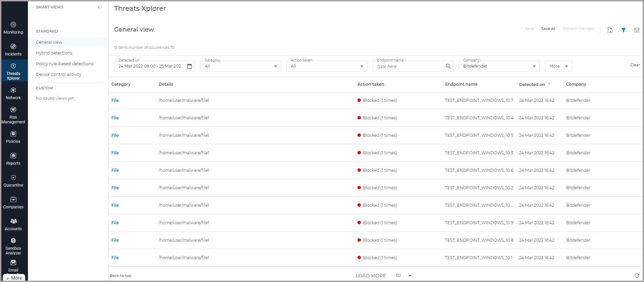Click the Save as button

click(x=548, y=29)
